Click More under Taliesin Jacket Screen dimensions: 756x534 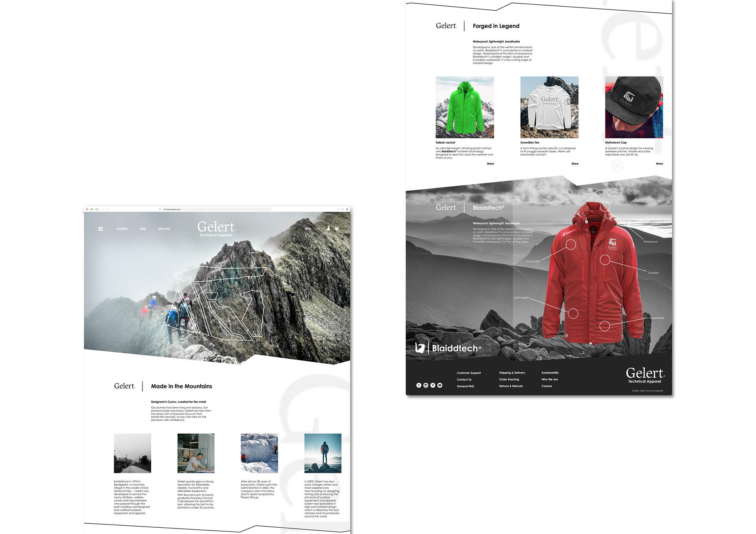coord(490,164)
